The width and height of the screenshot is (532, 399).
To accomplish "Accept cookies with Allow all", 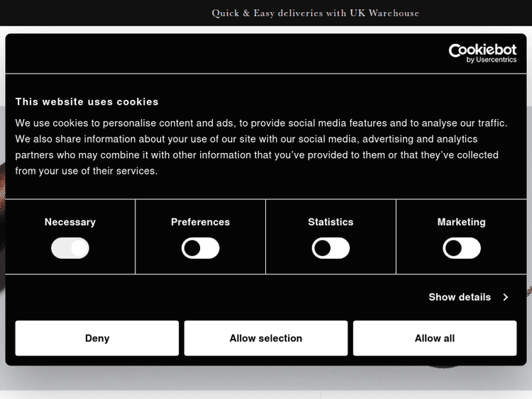I will pyautogui.click(x=434, y=338).
